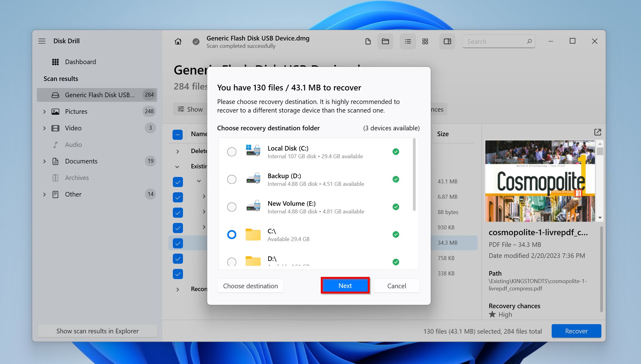Image resolution: width=641 pixels, height=364 pixels.
Task: Expand the Documents category in sidebar
Action: click(45, 161)
